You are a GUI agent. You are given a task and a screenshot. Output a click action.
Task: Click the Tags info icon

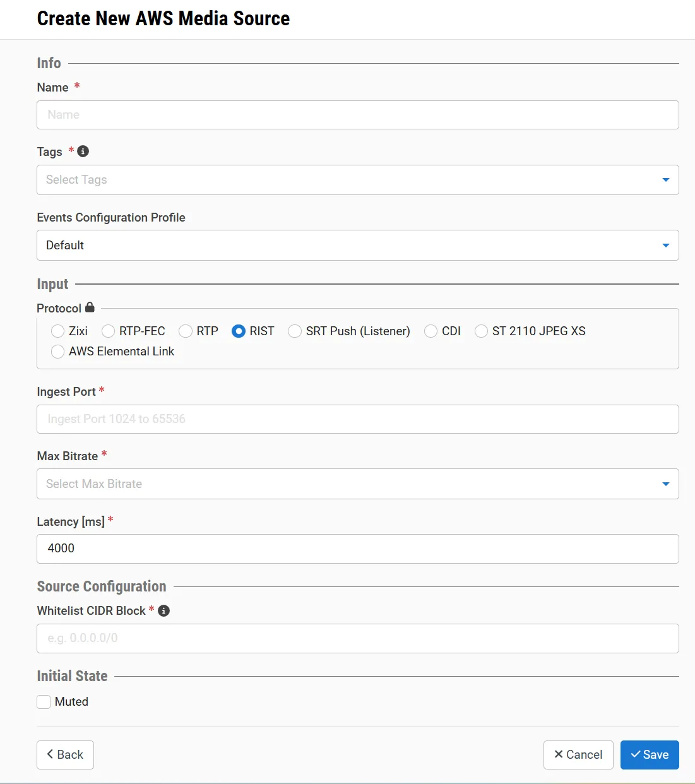[x=83, y=151]
